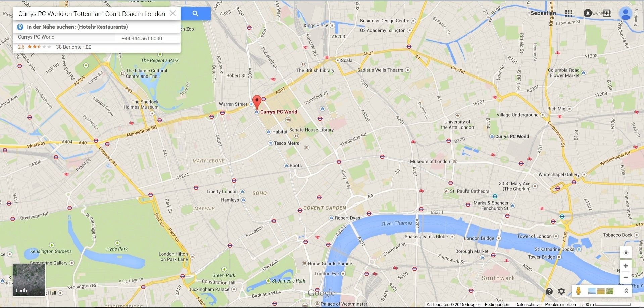Clear the search box with the X
644x308 pixels.
[172, 13]
